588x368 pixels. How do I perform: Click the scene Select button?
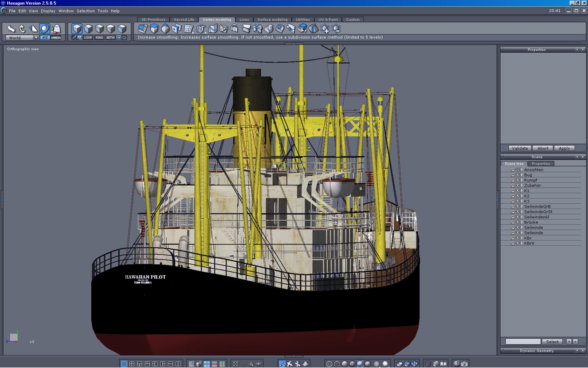[x=552, y=342]
